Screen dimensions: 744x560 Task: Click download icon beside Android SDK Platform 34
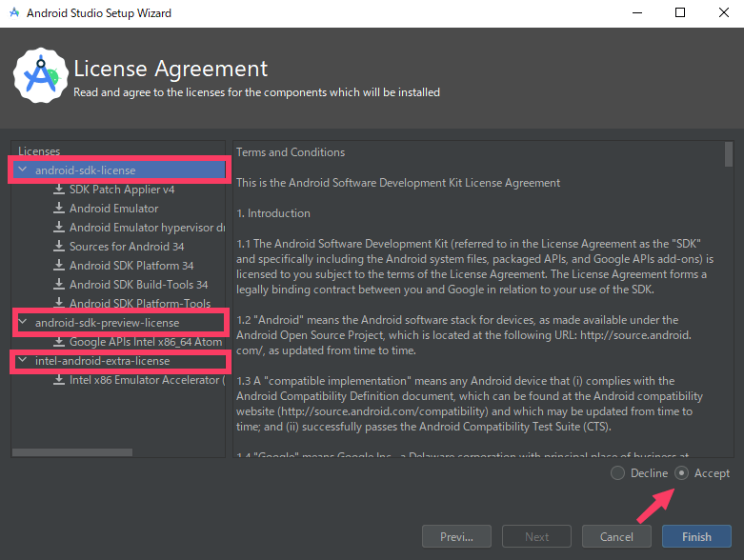[59, 265]
